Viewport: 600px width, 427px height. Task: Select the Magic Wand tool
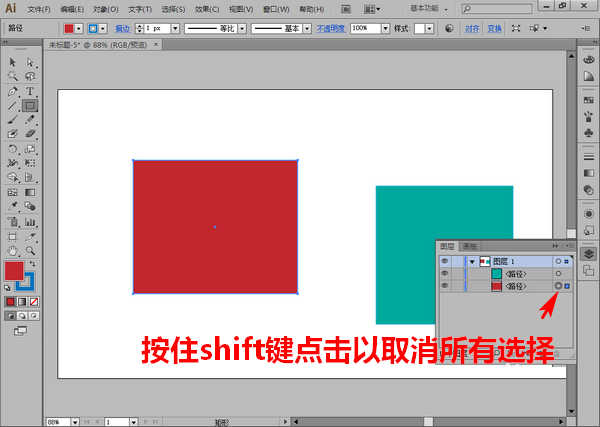pyautogui.click(x=12, y=76)
